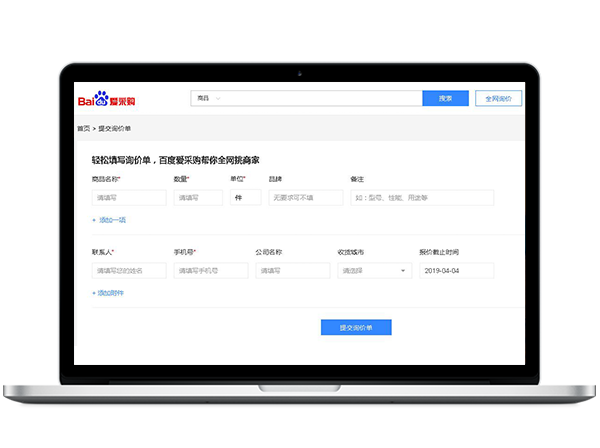Click the 公司名称 input field

[x=292, y=271]
